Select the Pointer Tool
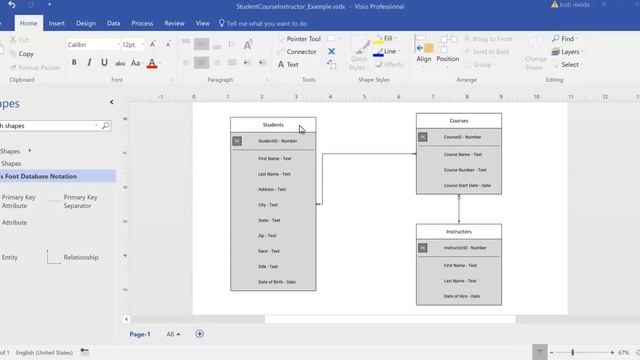This screenshot has height=360, width=640. click(x=300, y=39)
